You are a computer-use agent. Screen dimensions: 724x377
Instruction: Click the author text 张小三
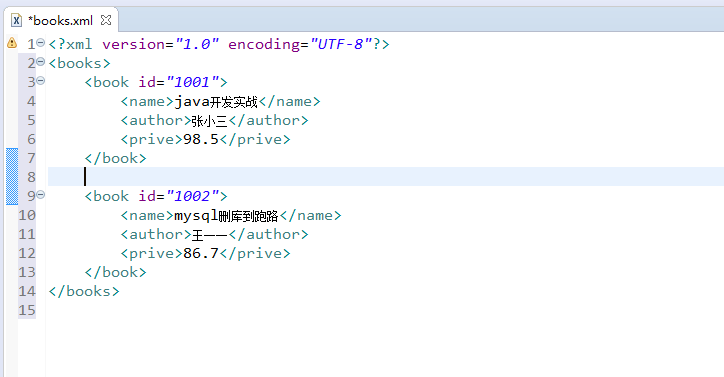point(210,121)
